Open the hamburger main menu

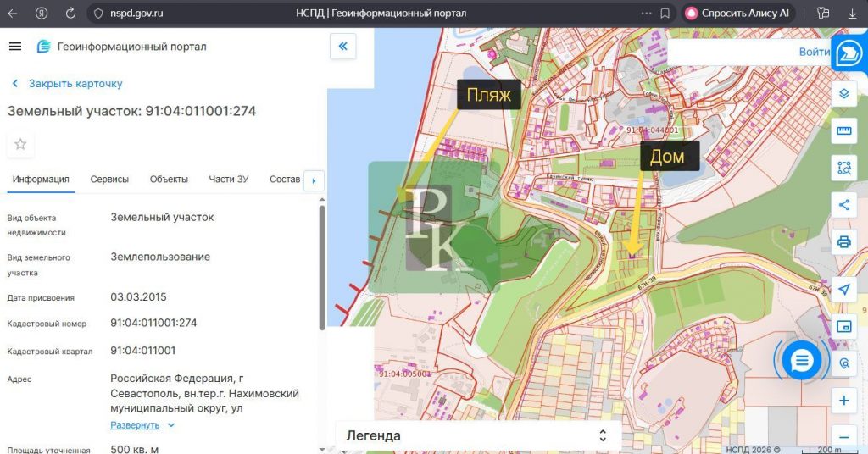pyautogui.click(x=15, y=47)
